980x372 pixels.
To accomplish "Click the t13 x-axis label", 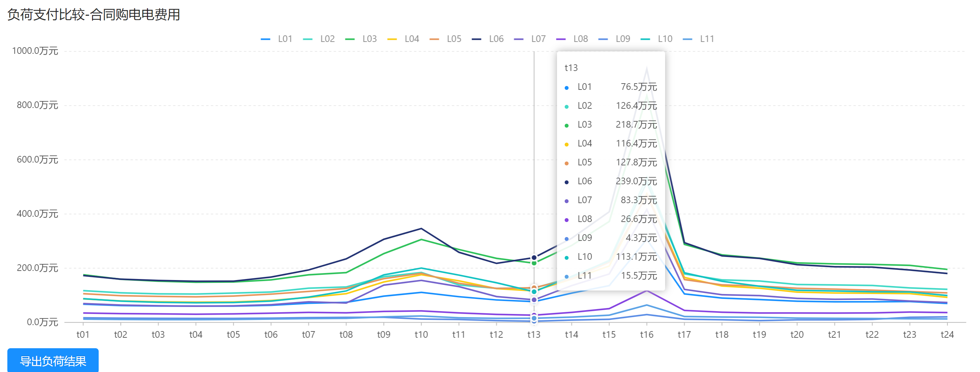I will (x=534, y=334).
